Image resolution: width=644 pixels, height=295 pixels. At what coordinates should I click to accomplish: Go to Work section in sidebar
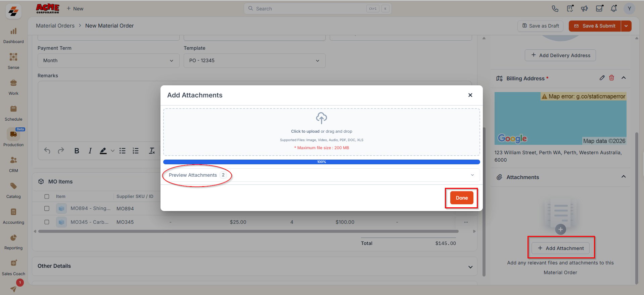coord(13,87)
